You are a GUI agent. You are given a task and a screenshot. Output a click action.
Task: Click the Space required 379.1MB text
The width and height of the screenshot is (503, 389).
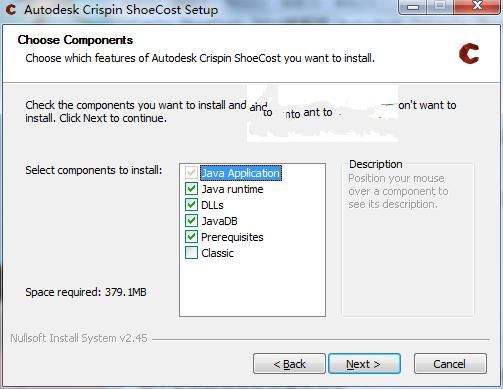click(x=86, y=292)
